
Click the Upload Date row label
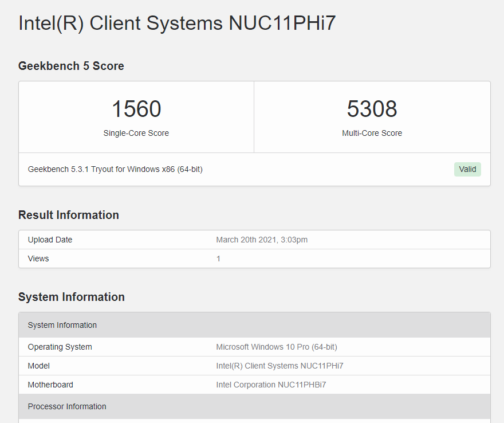tap(50, 240)
